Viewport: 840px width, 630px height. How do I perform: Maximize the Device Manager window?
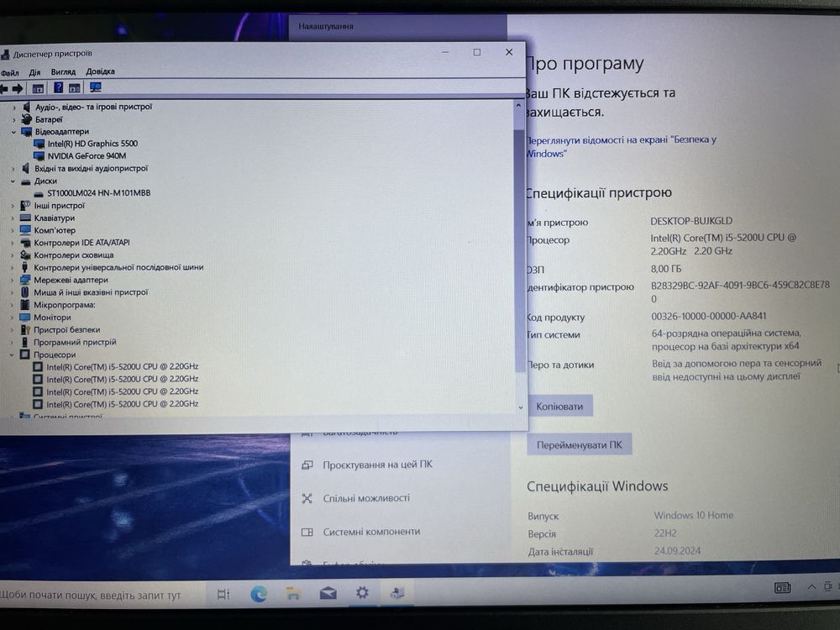pyautogui.click(x=477, y=52)
